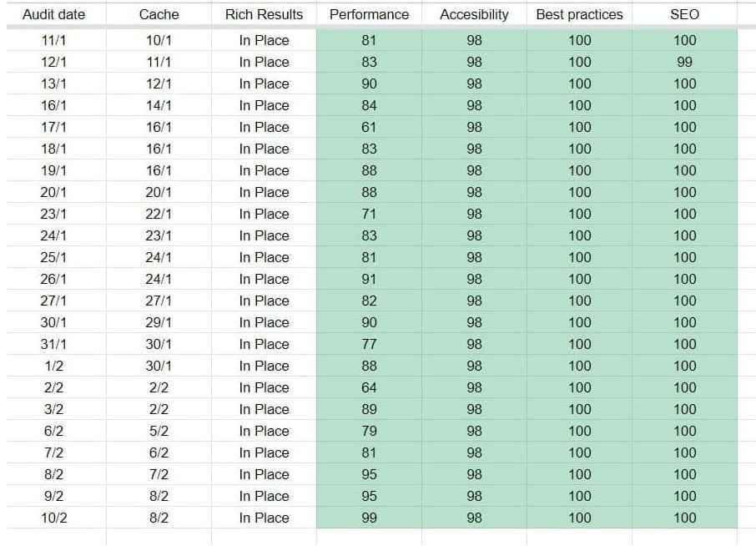Click the Rich Results header cell
Viewport: 756px width, 546px height.
click(264, 14)
